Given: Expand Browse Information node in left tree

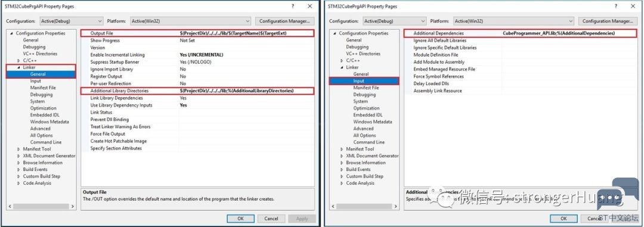Looking at the screenshot, I should pyautogui.click(x=18, y=163).
